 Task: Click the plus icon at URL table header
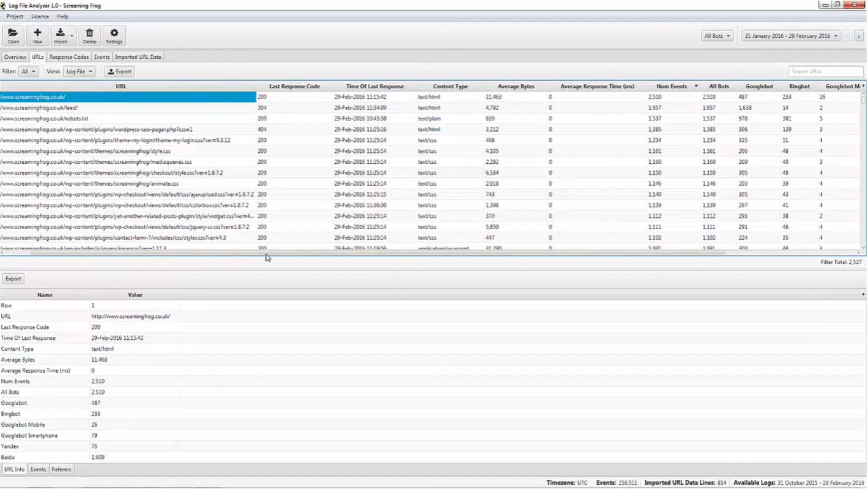[863, 86]
